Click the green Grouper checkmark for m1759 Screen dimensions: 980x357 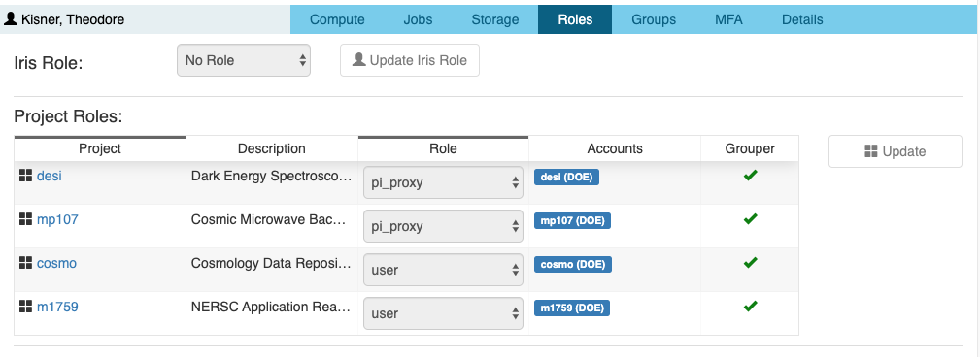click(750, 306)
